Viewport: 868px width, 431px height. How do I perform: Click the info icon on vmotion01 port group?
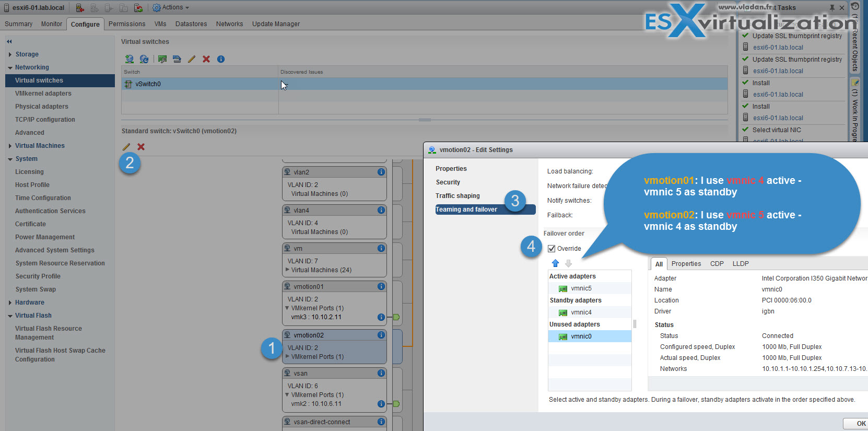[x=381, y=286]
